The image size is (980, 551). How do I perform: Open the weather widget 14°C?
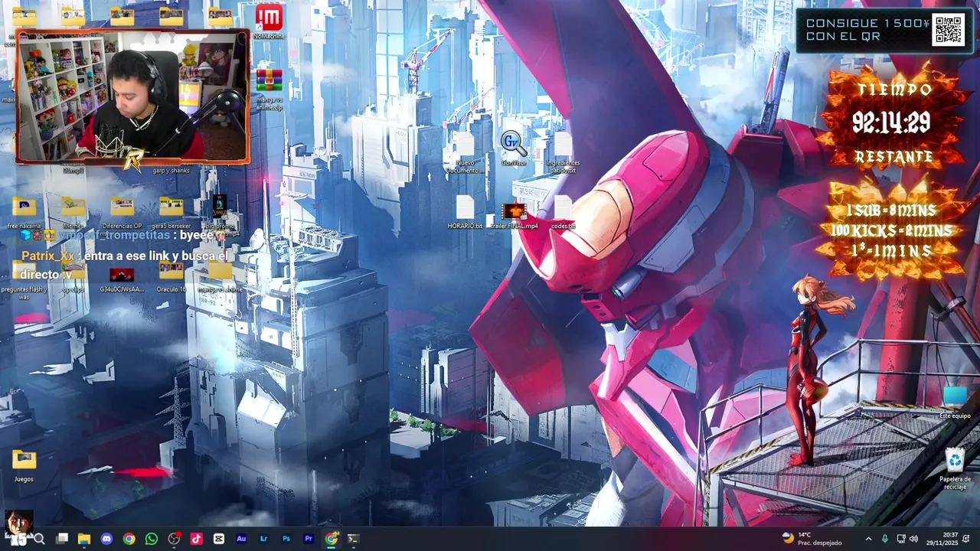pyautogui.click(x=812, y=539)
